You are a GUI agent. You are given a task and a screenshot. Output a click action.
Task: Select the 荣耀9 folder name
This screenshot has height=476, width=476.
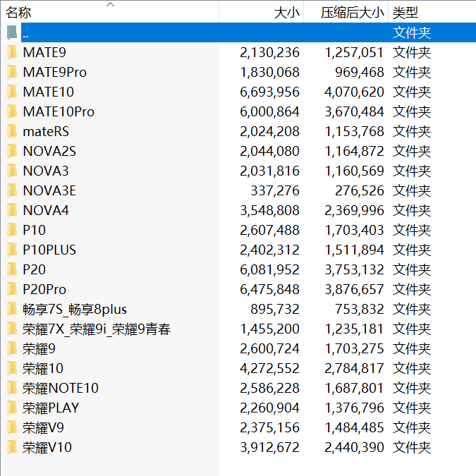[39, 348]
